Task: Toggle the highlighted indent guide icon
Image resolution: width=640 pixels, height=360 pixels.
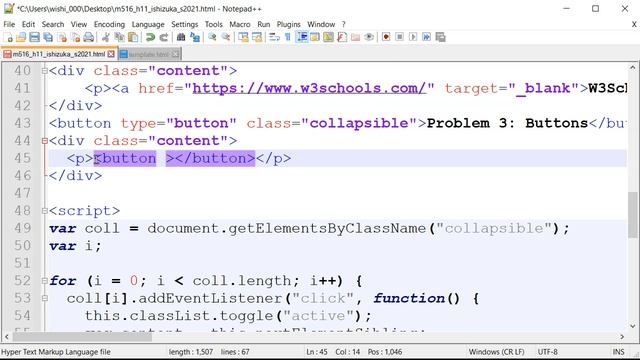Action: pos(302,38)
